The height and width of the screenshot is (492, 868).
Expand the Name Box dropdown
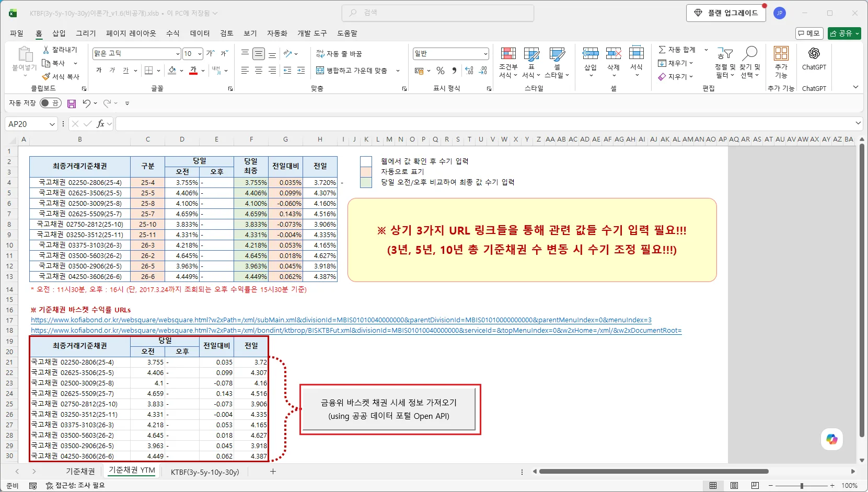click(x=52, y=124)
